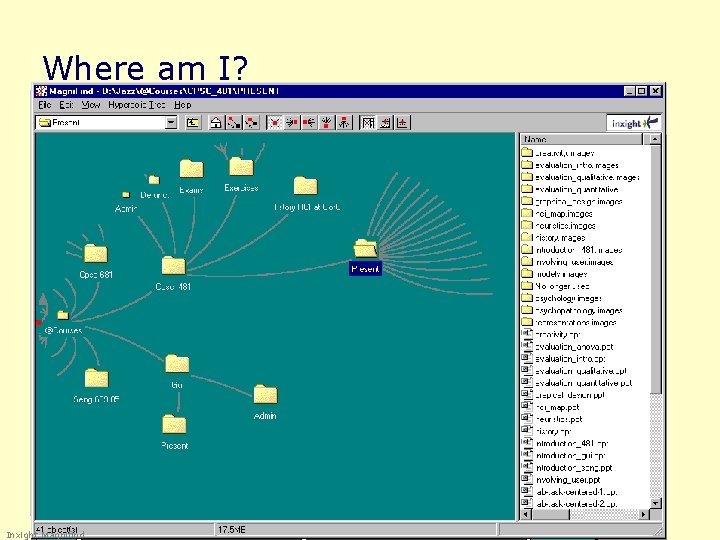Select evaluation_qualitative images folder in list
Image resolution: width=720 pixels, height=540 pixels.
[580, 177]
